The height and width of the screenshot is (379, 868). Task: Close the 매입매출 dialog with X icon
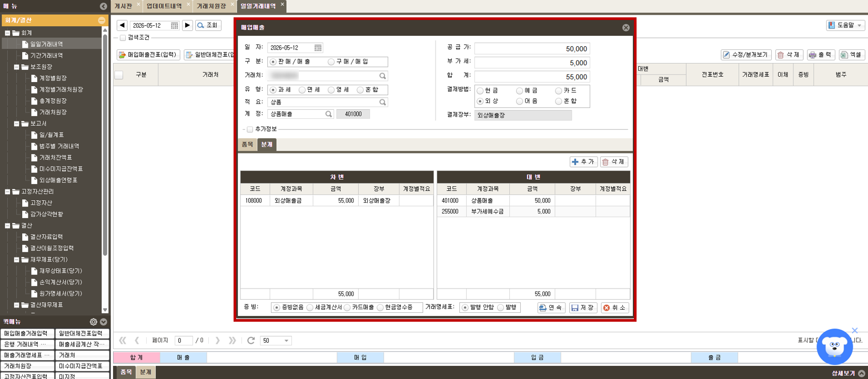[626, 28]
